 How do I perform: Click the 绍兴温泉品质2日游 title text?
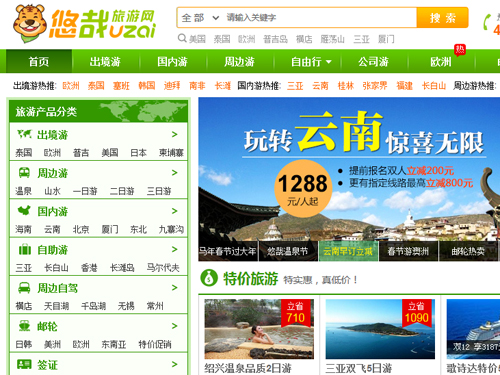(248, 368)
